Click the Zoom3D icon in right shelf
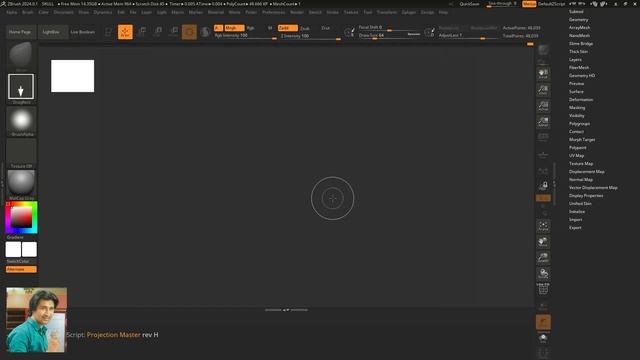This screenshot has height=360, width=640. tap(543, 258)
